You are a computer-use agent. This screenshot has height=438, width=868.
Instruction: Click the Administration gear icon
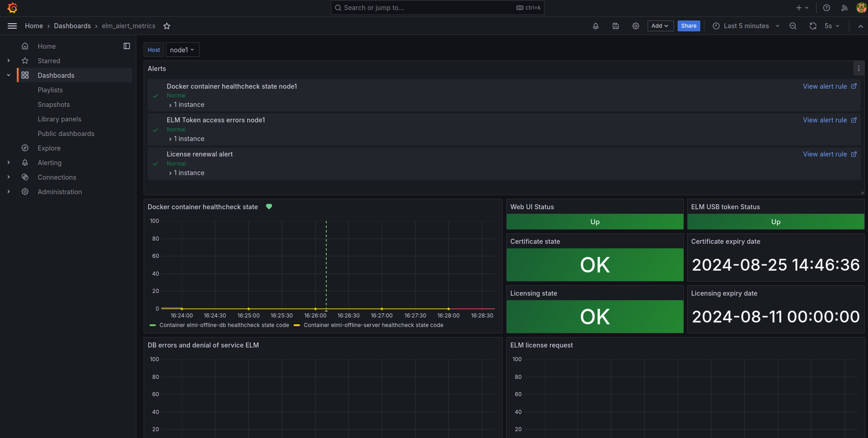pos(25,191)
